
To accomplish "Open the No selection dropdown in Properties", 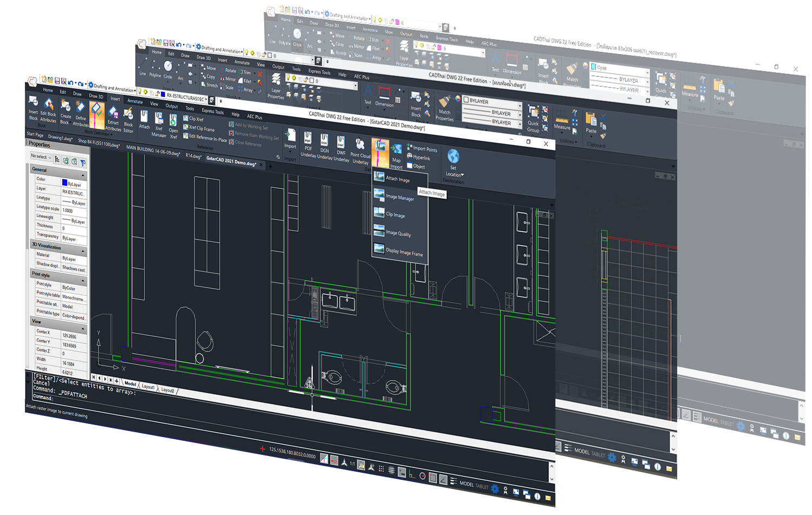I will pyautogui.click(x=41, y=157).
